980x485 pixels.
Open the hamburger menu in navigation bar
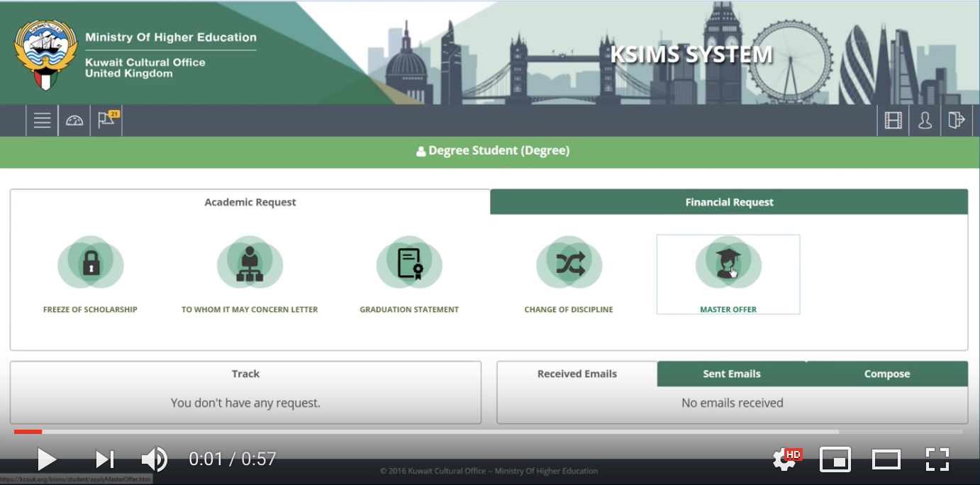coord(42,121)
